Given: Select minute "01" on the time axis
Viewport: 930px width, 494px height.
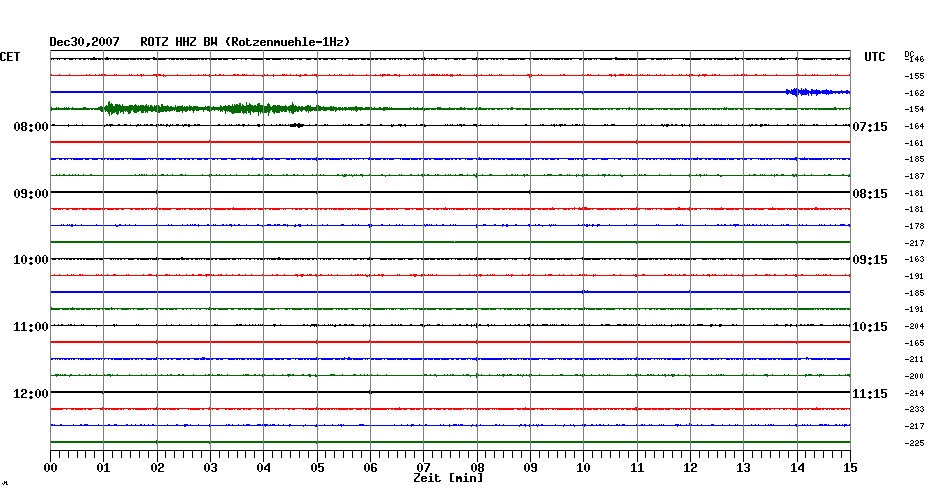Looking at the screenshot, I should [104, 468].
